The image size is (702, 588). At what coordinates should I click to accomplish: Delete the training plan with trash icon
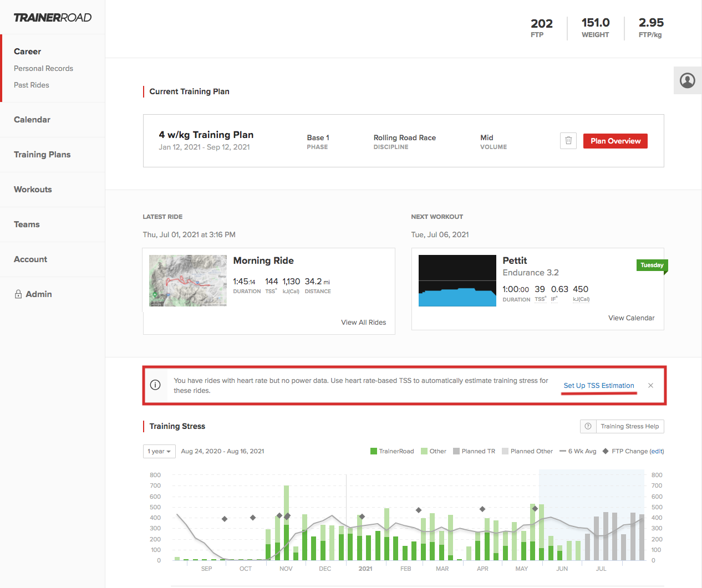[x=568, y=141]
